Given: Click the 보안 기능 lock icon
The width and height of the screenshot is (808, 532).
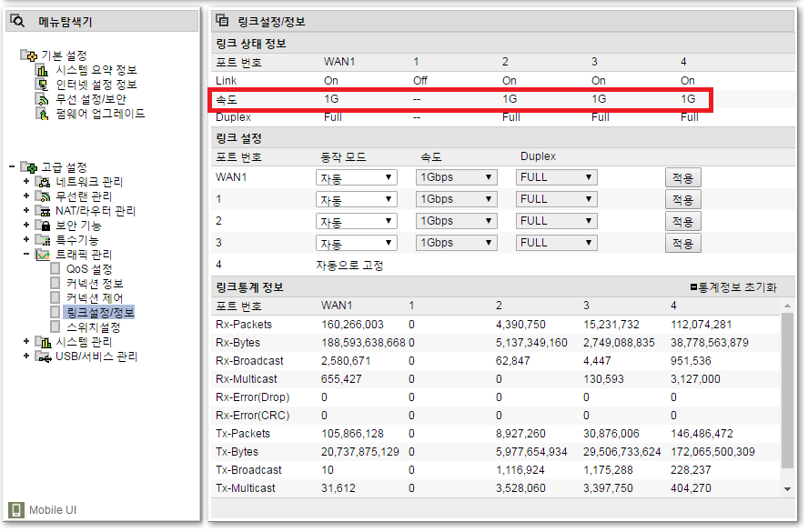Looking at the screenshot, I should (x=43, y=225).
